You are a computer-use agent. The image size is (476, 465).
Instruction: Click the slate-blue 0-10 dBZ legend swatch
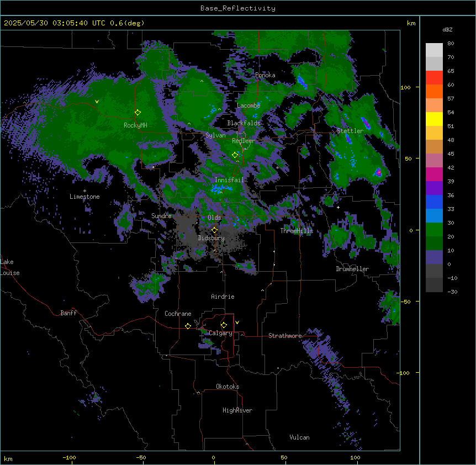point(434,257)
